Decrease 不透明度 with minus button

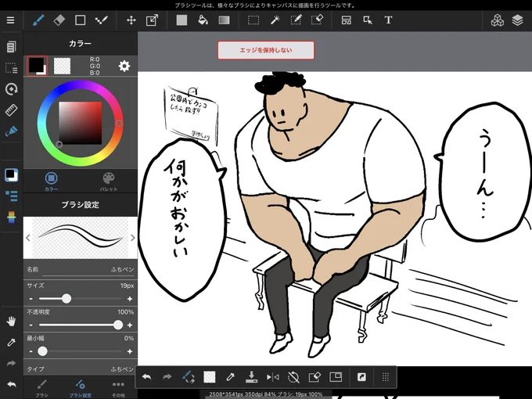(x=31, y=325)
